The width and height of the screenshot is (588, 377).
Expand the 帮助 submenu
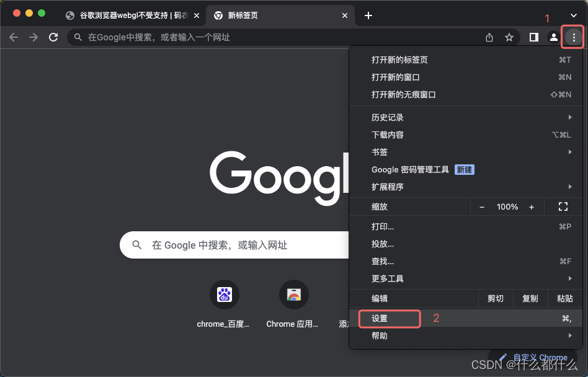click(x=465, y=336)
